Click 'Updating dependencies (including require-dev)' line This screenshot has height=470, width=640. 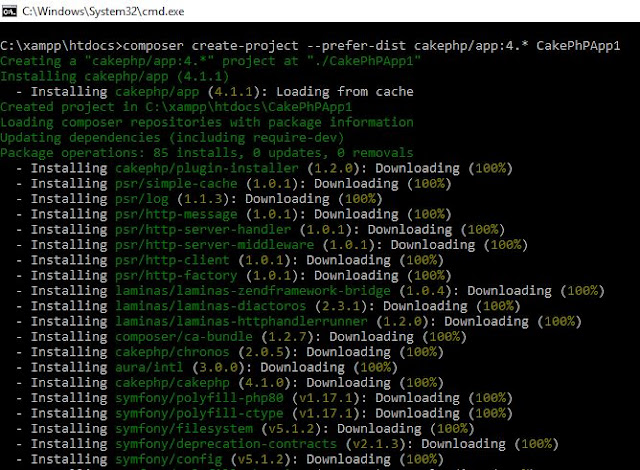172,137
